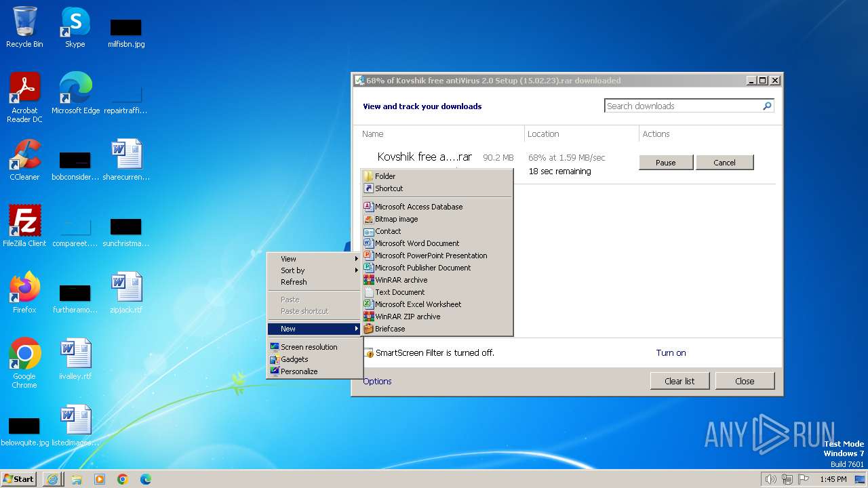Select the belowquite.jpg desktop file

(x=24, y=431)
